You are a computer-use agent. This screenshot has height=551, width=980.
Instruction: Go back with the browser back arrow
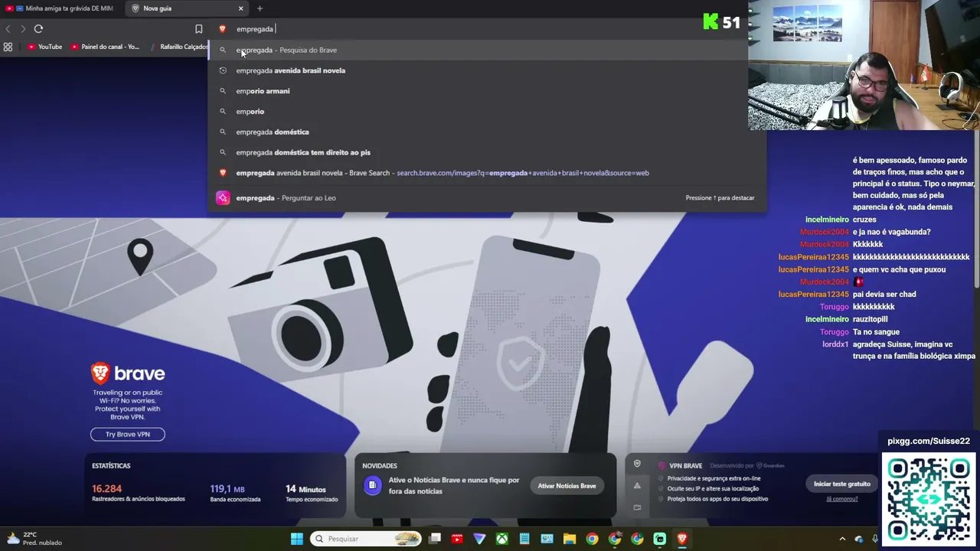click(8, 29)
